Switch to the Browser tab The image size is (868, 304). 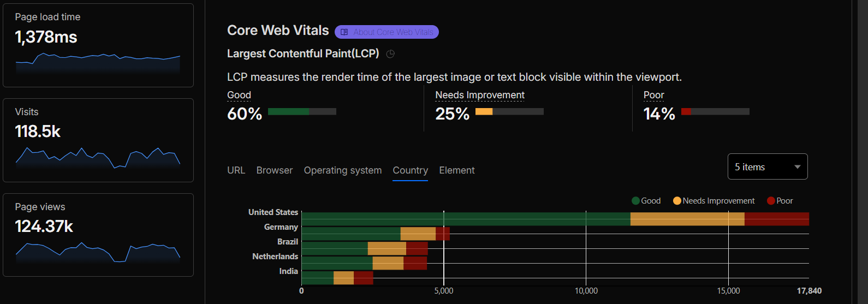tap(275, 170)
